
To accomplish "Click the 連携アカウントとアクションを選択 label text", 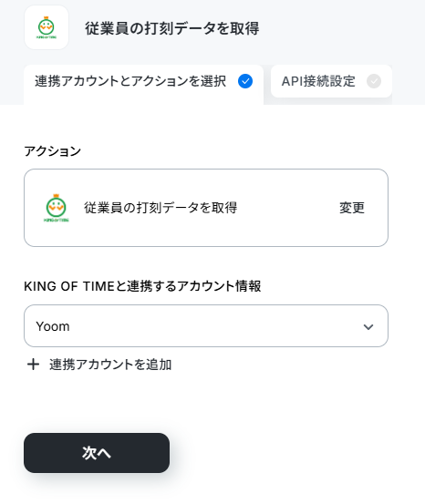I will point(130,81).
